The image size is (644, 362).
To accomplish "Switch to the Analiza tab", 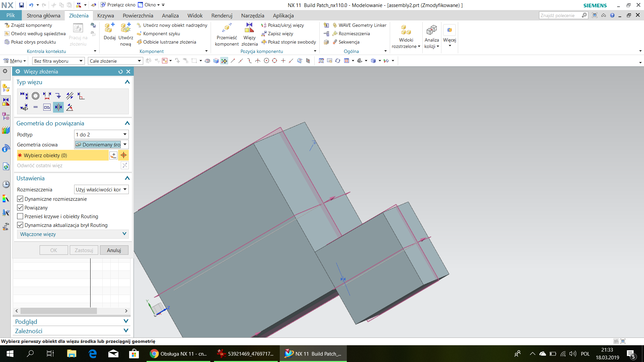I will click(x=170, y=15).
